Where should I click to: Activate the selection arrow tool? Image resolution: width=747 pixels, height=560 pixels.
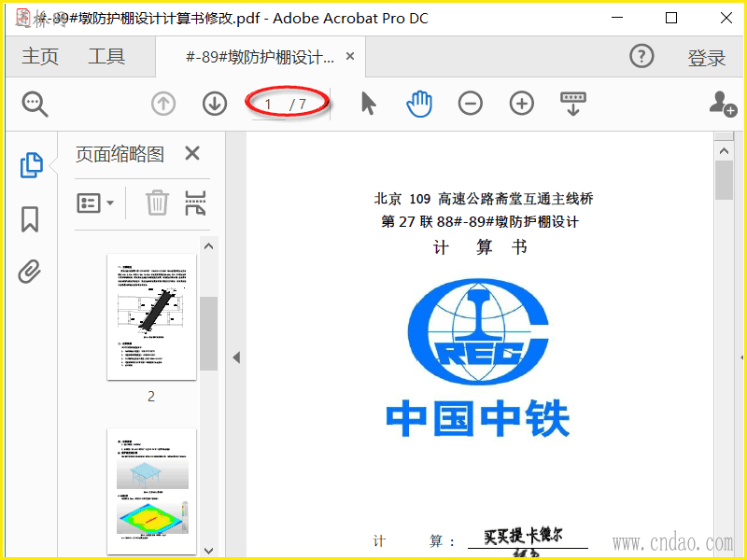pos(368,104)
